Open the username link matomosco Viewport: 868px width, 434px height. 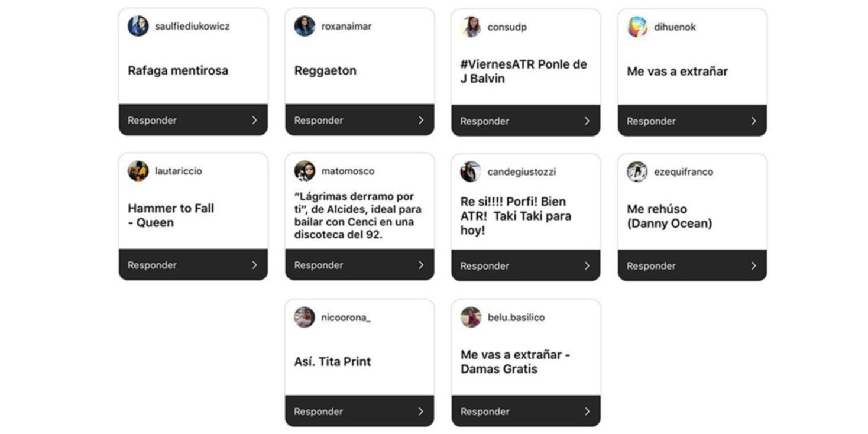pyautogui.click(x=348, y=171)
